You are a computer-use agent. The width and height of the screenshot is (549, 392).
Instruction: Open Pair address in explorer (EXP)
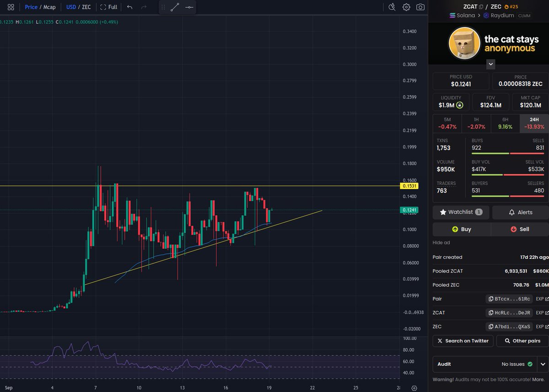[542, 299]
